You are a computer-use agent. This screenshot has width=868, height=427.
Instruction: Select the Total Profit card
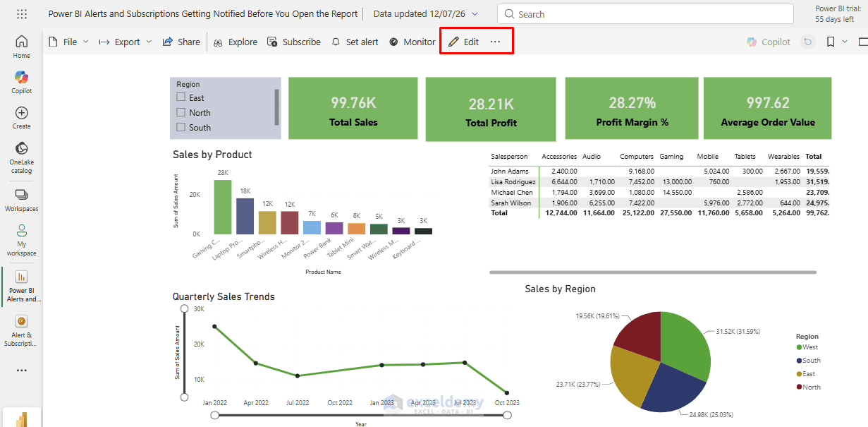(491, 109)
